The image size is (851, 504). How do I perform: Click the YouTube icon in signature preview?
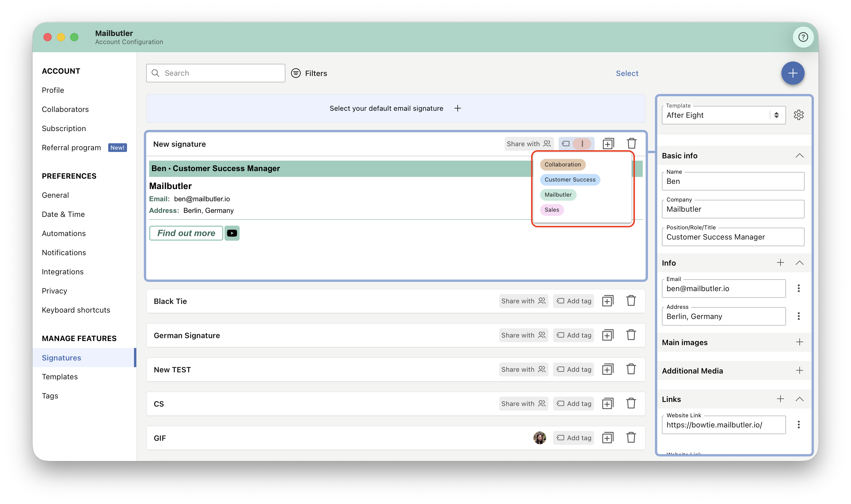tap(232, 233)
